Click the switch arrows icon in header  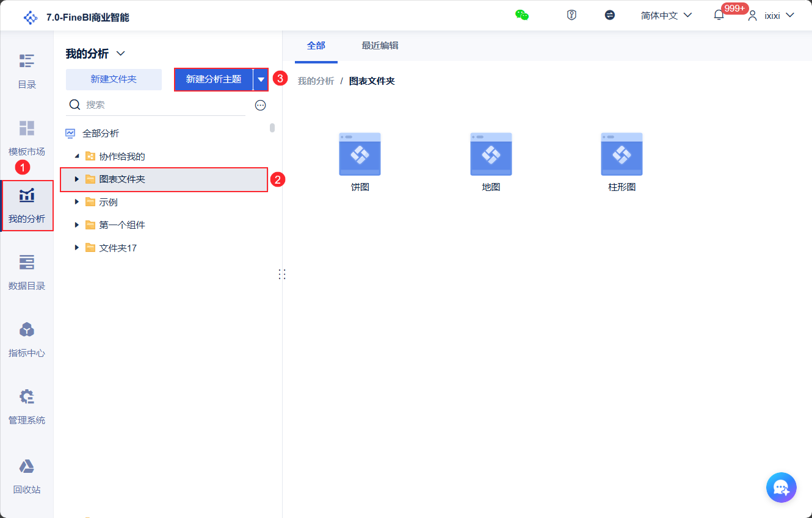point(610,15)
